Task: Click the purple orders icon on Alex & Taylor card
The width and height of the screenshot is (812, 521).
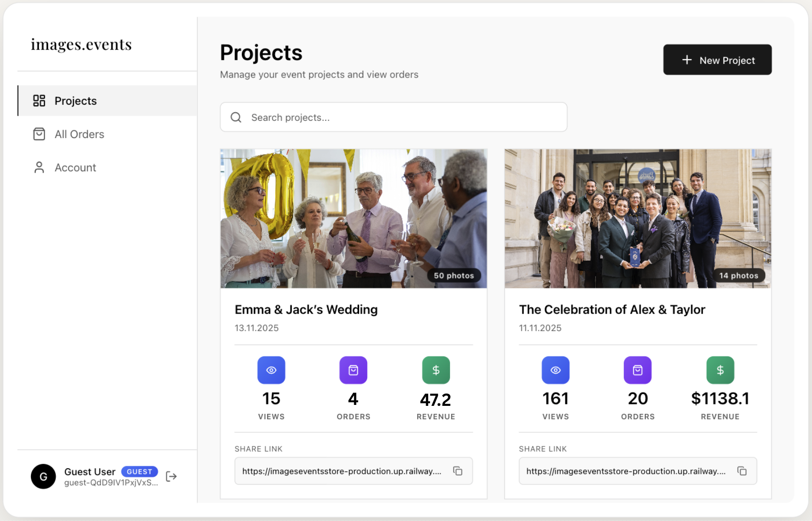Action: tap(637, 370)
